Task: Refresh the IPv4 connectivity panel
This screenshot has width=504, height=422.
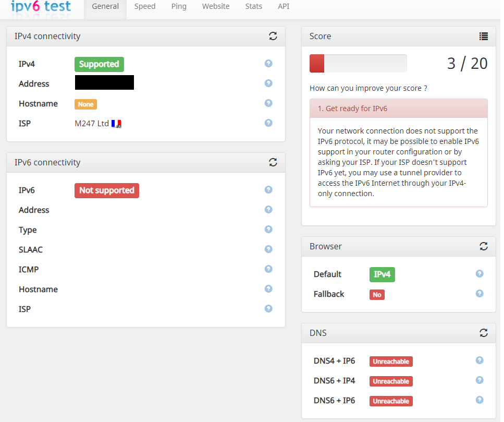Action: click(273, 36)
